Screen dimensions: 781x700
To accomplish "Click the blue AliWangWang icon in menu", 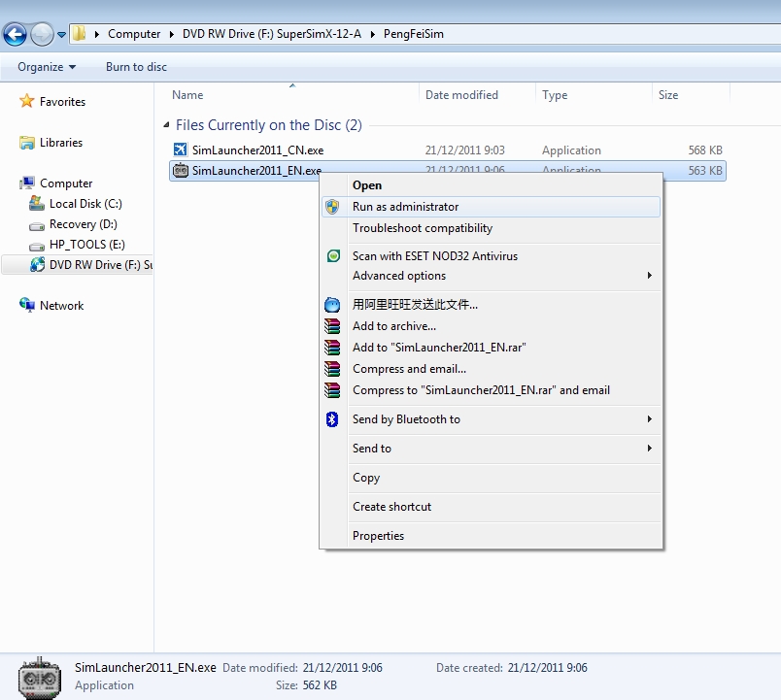I will [x=332, y=305].
